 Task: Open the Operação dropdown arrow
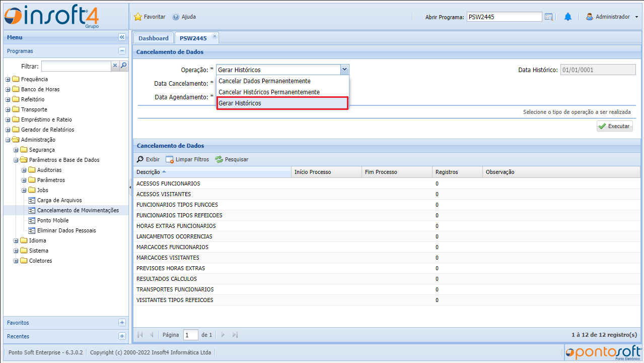[x=344, y=70]
